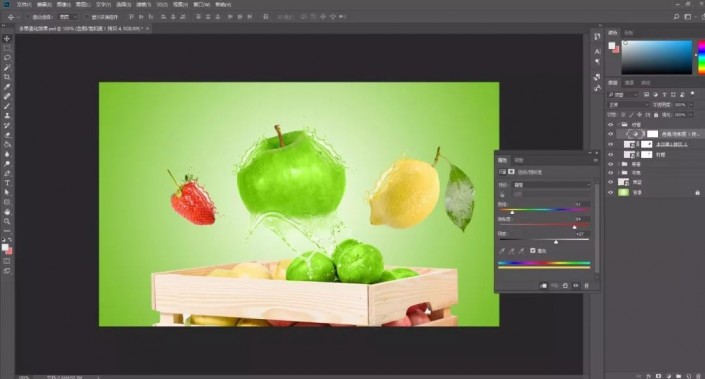This screenshot has width=705, height=379.
Task: Select the Hue/Saturation adjustment layer
Action: coord(660,134)
